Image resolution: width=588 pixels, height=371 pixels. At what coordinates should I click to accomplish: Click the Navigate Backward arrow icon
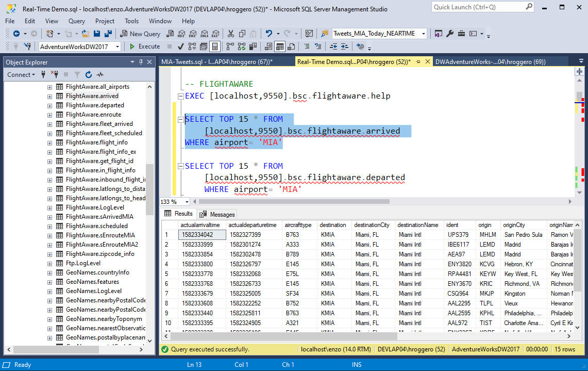coord(16,34)
